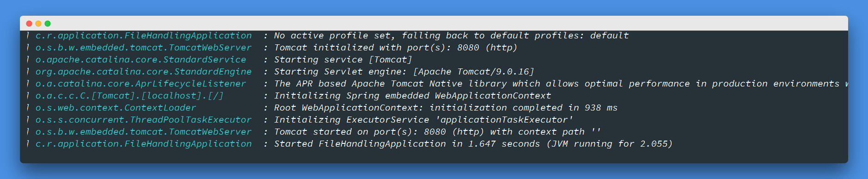Click the 'Started FileHandlingApplication in 1.647 seconds' message
868x179 pixels.
coord(473,144)
